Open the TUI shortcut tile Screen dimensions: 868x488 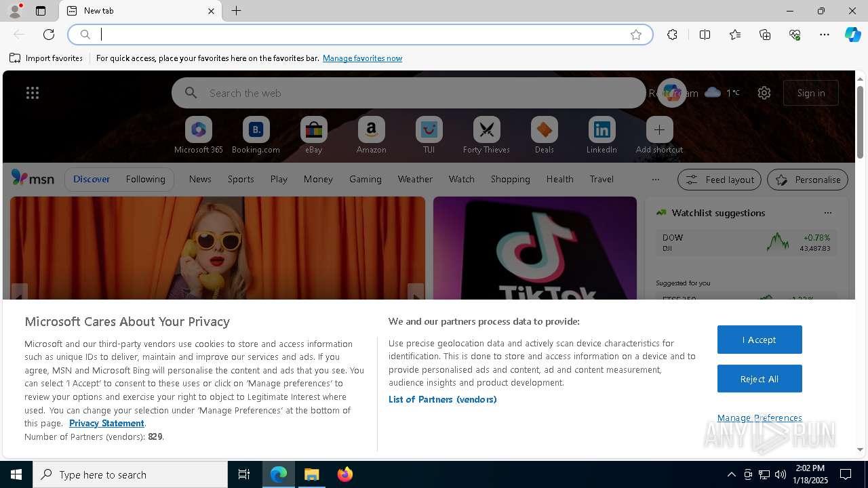tap(429, 135)
